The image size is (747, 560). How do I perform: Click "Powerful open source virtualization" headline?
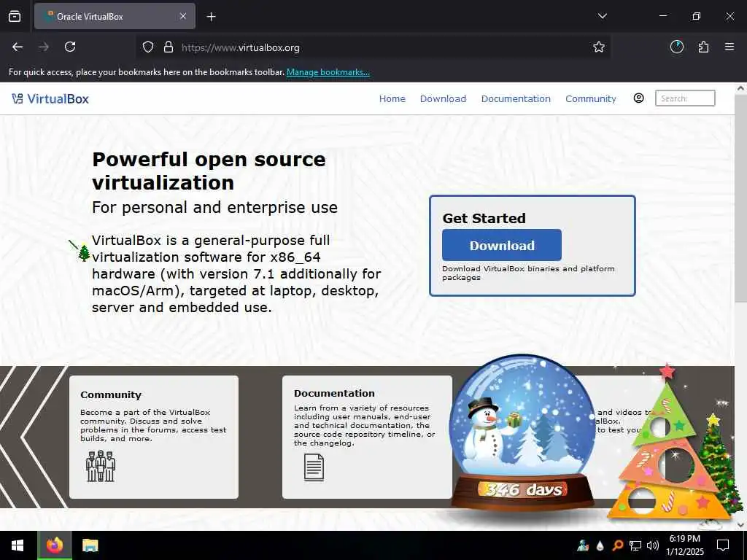(x=209, y=171)
